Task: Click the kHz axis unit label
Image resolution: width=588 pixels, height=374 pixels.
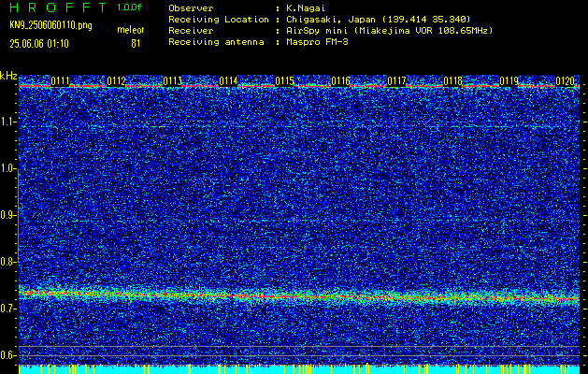Action: coord(8,76)
